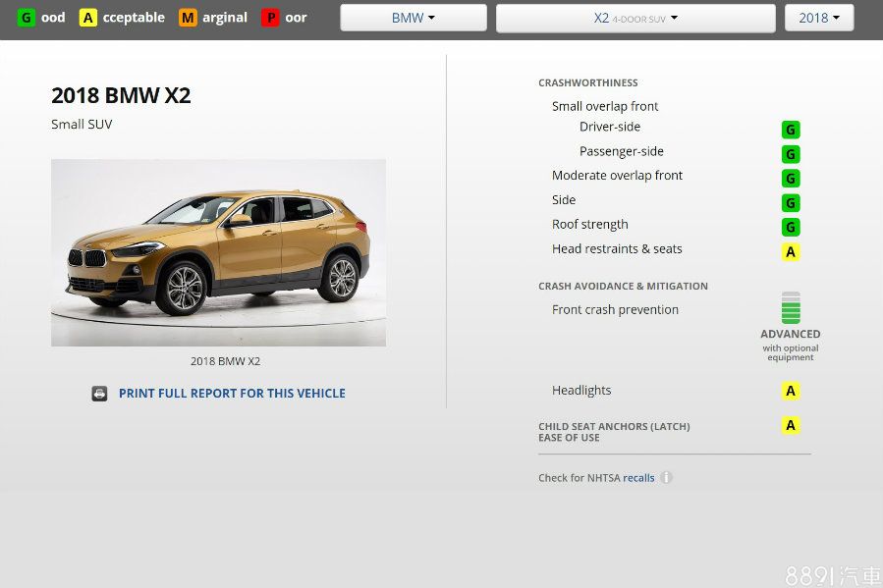Click Head restraints & seats A badge
The width and height of the screenshot is (883, 588).
(791, 252)
